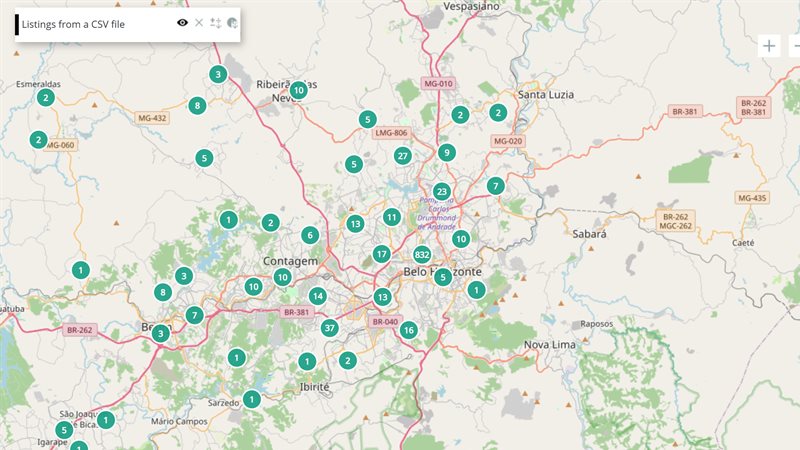The width and height of the screenshot is (800, 450).
Task: Open the 2 cluster beside the MG-060 label
Action: [x=38, y=139]
